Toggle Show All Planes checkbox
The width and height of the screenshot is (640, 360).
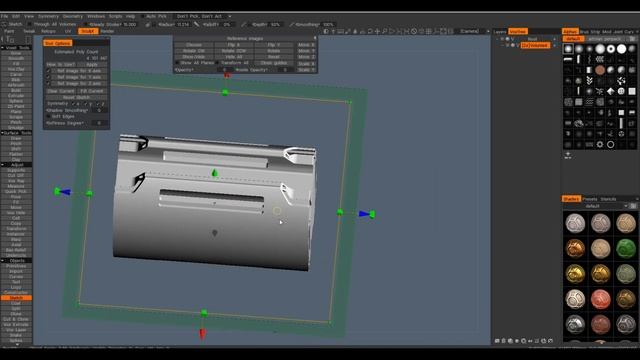point(178,63)
